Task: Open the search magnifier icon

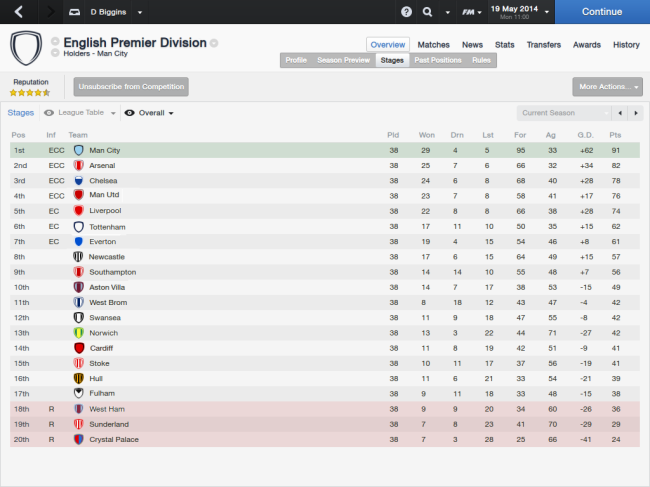Action: (x=428, y=12)
